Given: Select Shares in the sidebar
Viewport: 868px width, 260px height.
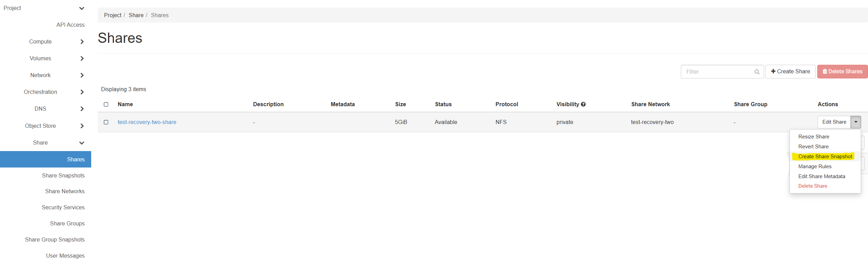Looking at the screenshot, I should 46,159.
